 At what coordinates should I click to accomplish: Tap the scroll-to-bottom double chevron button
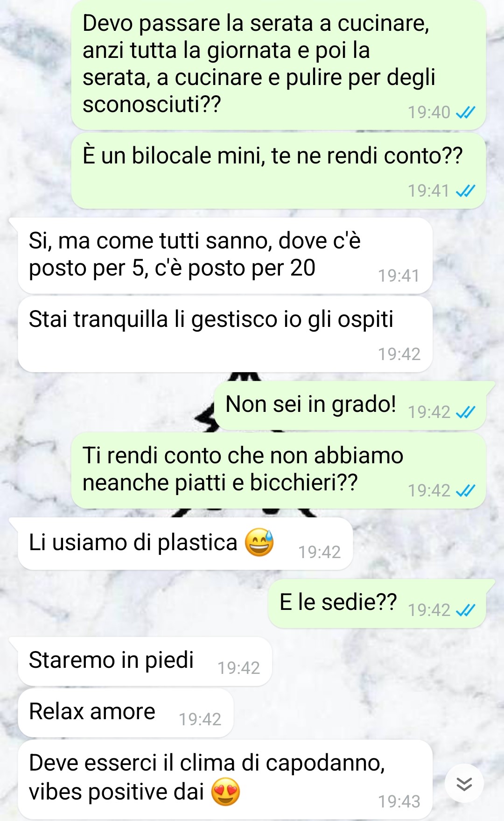click(464, 784)
